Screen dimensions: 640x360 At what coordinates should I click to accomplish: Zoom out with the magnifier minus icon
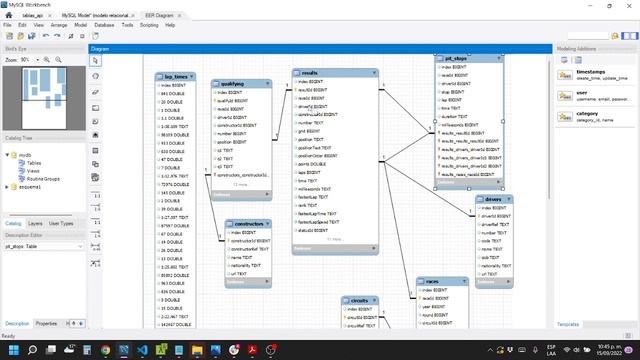(58, 60)
